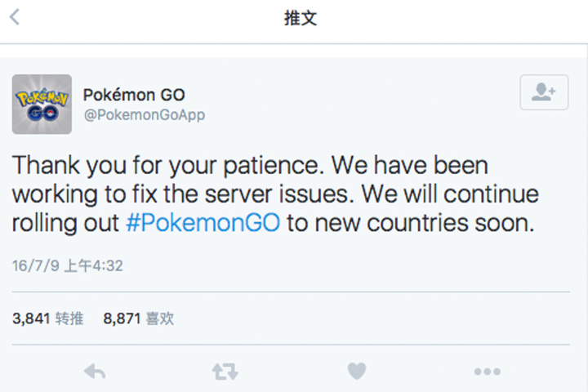Screen dimensions: 588x392
Task: Open the Pokémon GO profile avatar
Action: pyautogui.click(x=42, y=105)
